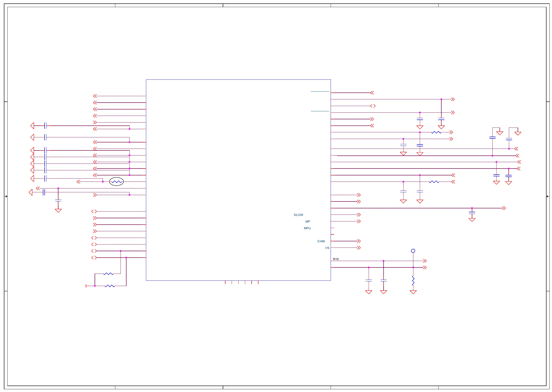
Task: Select the topmost horizontal capacitor on the left side
Action: click(45, 125)
